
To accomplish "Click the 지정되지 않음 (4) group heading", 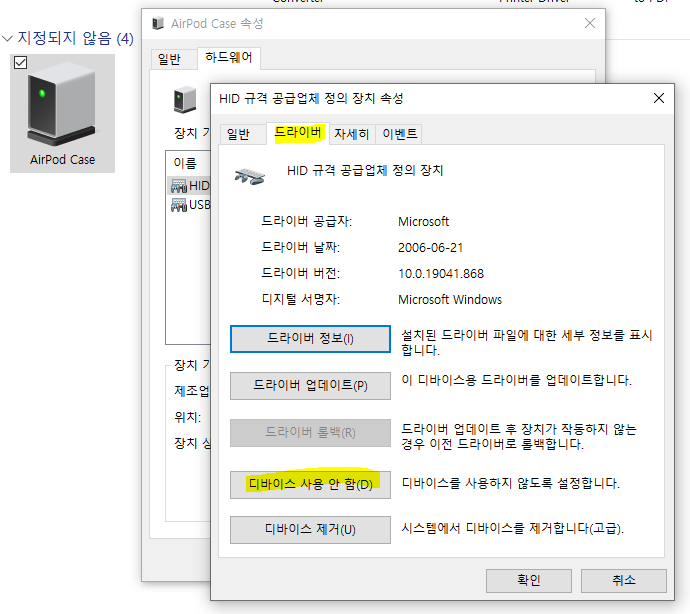I will pyautogui.click(x=75, y=38).
